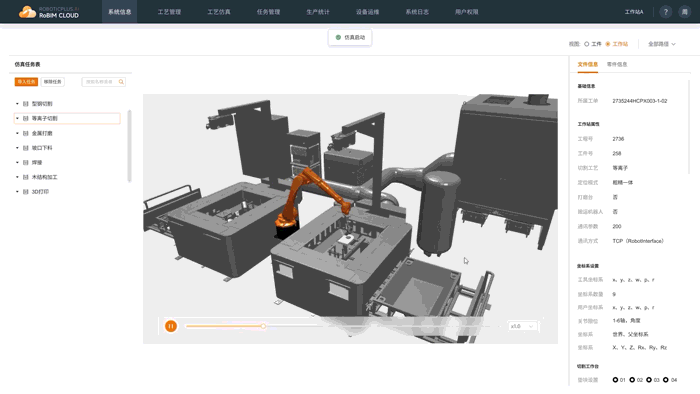Click the search magnifier icon in task list
700x394 pixels.
121,82
